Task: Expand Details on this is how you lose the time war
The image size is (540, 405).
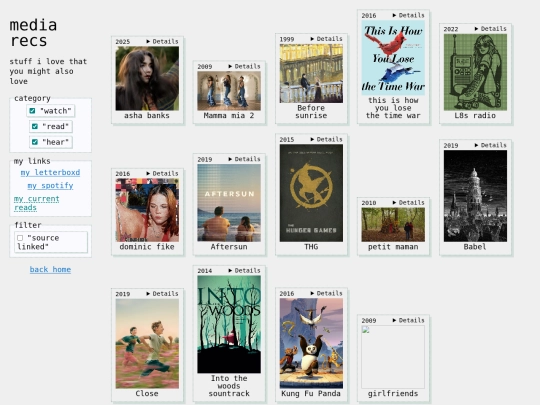Action: [408, 15]
